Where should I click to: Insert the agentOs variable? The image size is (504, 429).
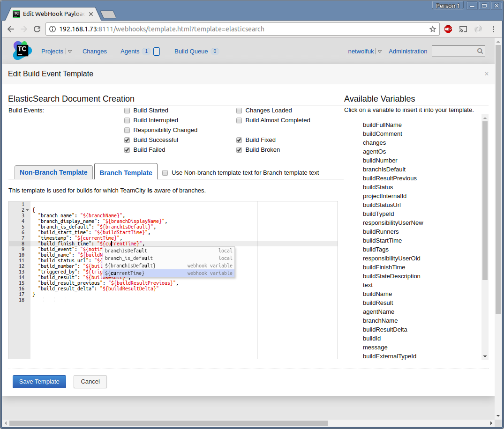click(375, 152)
